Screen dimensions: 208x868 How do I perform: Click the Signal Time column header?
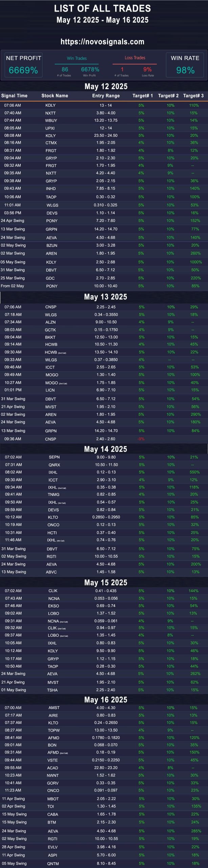tap(14, 96)
